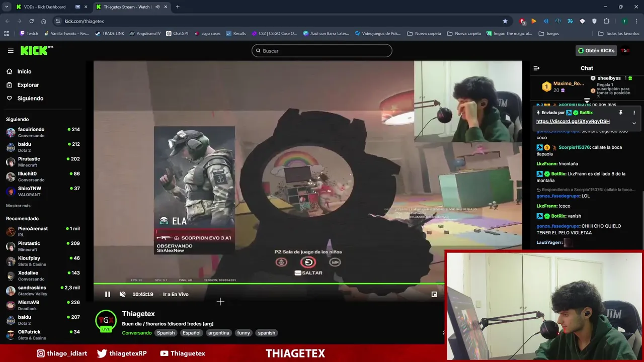Unpin the BotRix pinned message
Viewport: 644px width, 362px height.
pyautogui.click(x=621, y=113)
